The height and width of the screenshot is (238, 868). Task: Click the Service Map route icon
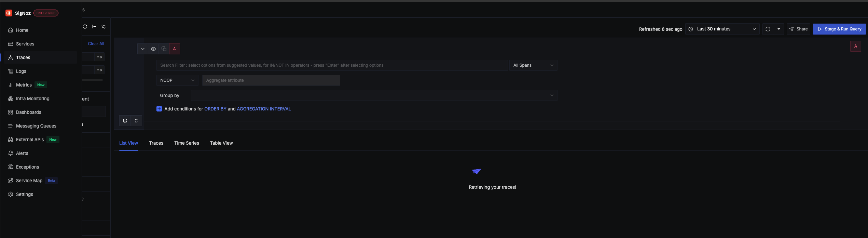coord(11,181)
